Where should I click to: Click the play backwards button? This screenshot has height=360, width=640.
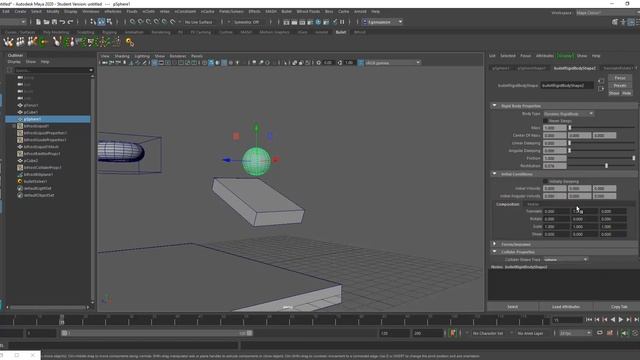pos(613,320)
